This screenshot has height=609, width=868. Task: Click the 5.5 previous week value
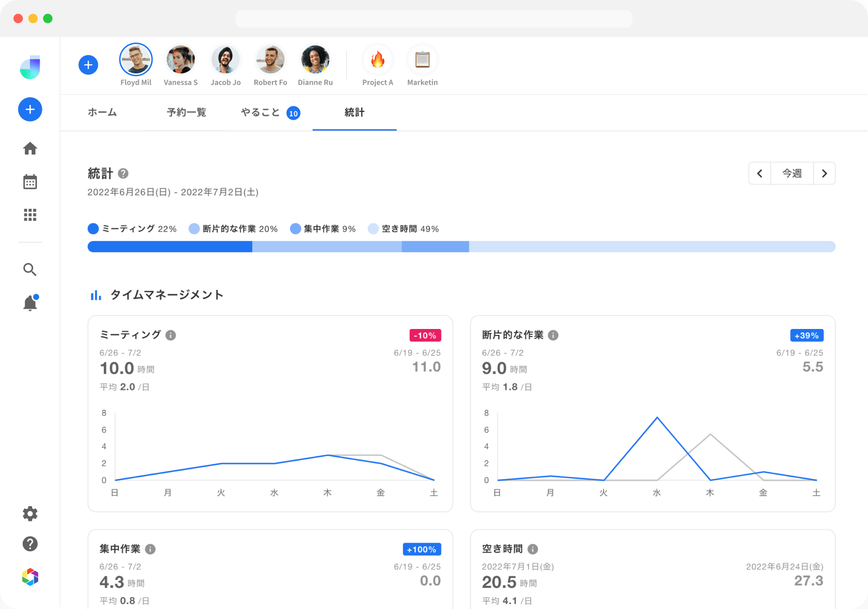(x=813, y=367)
